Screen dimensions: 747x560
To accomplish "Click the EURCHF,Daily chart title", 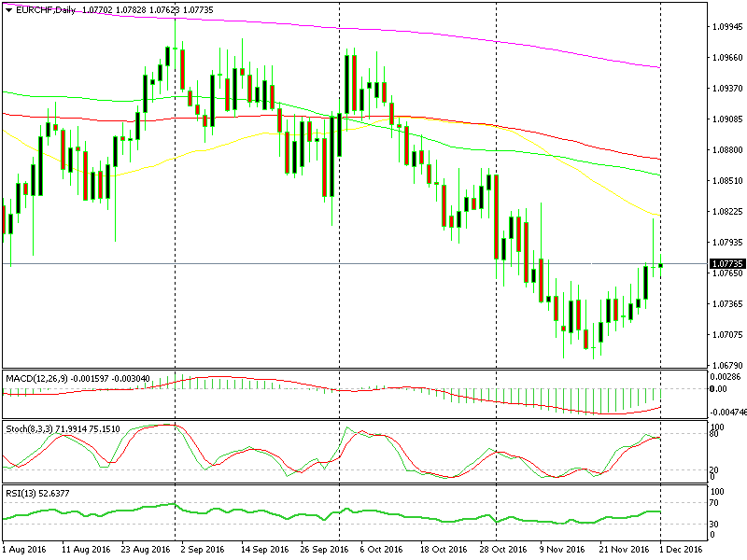I will (x=46, y=10).
